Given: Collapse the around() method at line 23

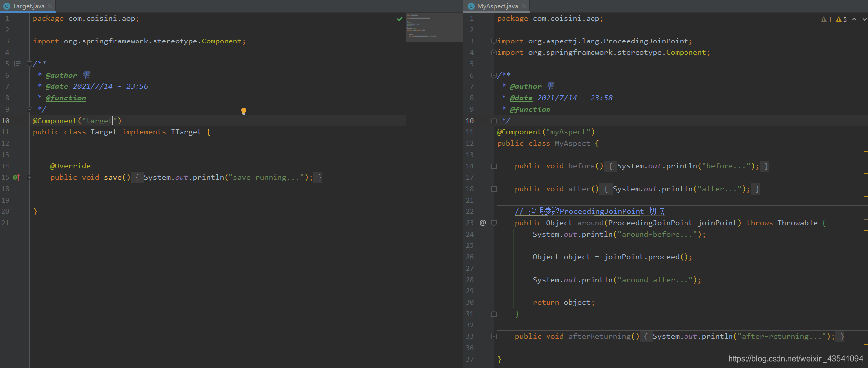Looking at the screenshot, I should [494, 223].
